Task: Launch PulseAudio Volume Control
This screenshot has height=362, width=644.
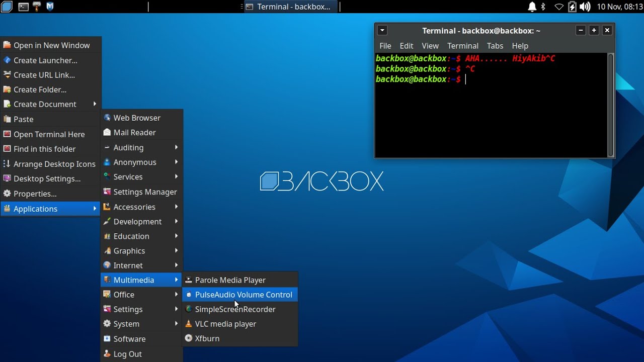Action: [240, 295]
